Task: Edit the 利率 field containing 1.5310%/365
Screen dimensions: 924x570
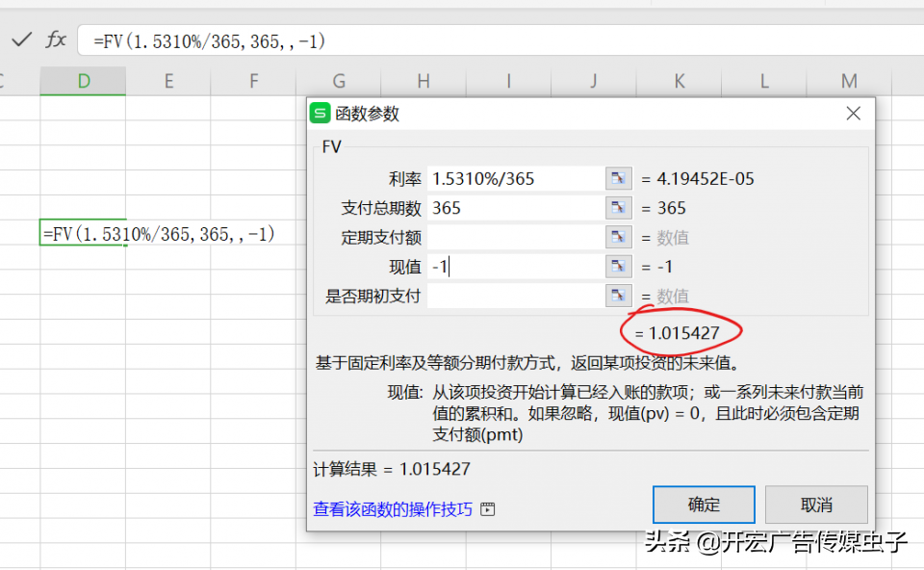Action: pos(516,178)
